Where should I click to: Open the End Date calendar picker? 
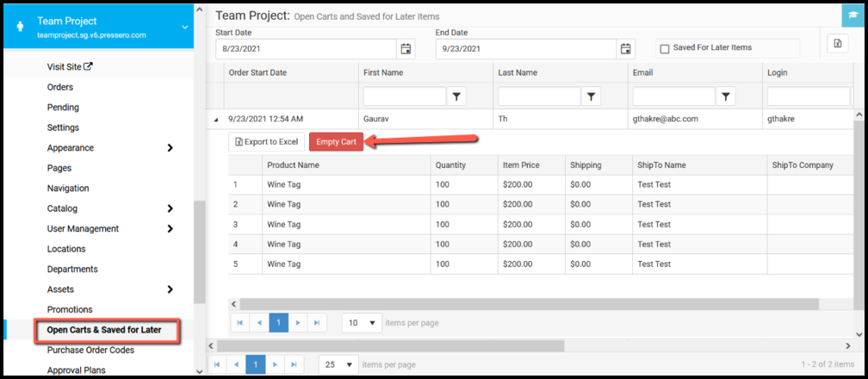click(626, 49)
